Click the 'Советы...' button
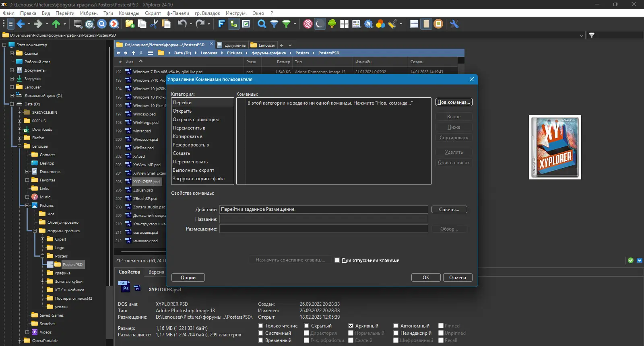This screenshot has height=346, width=644. (x=449, y=210)
